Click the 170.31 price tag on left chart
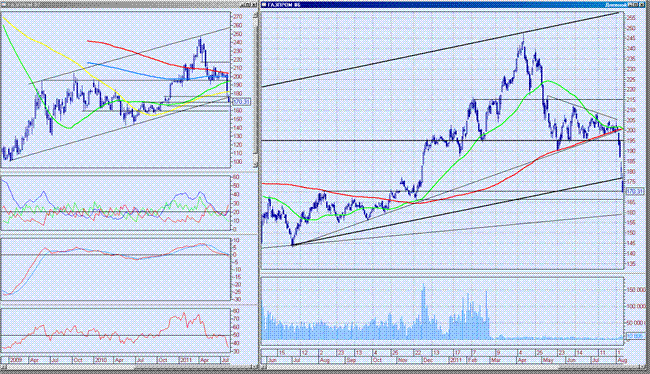Image resolution: width=650 pixels, height=374 pixels. 241,102
